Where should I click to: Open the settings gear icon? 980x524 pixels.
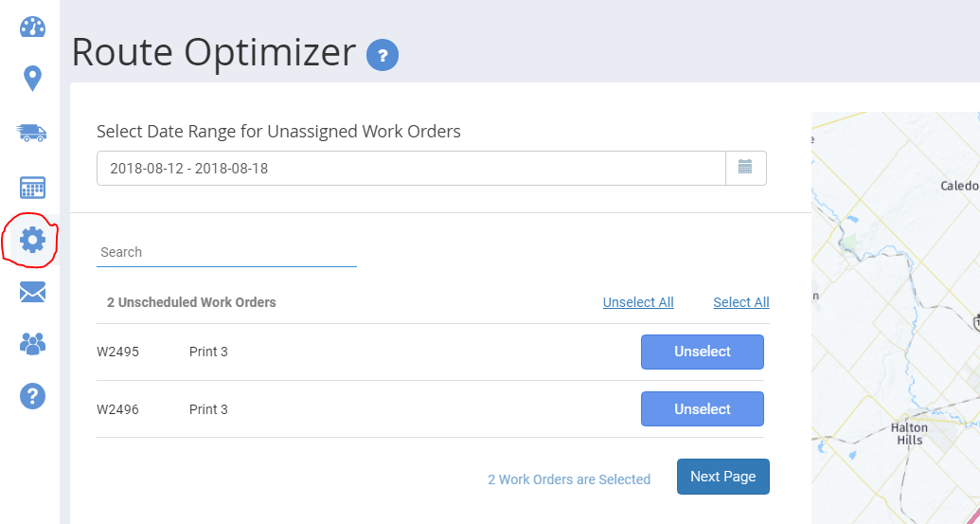(x=32, y=240)
